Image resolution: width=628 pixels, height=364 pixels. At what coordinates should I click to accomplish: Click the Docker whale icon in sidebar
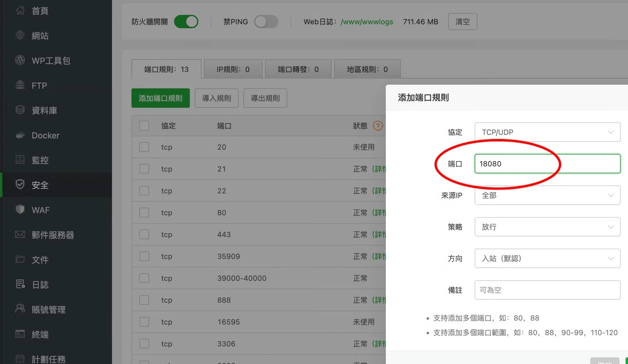click(20, 135)
